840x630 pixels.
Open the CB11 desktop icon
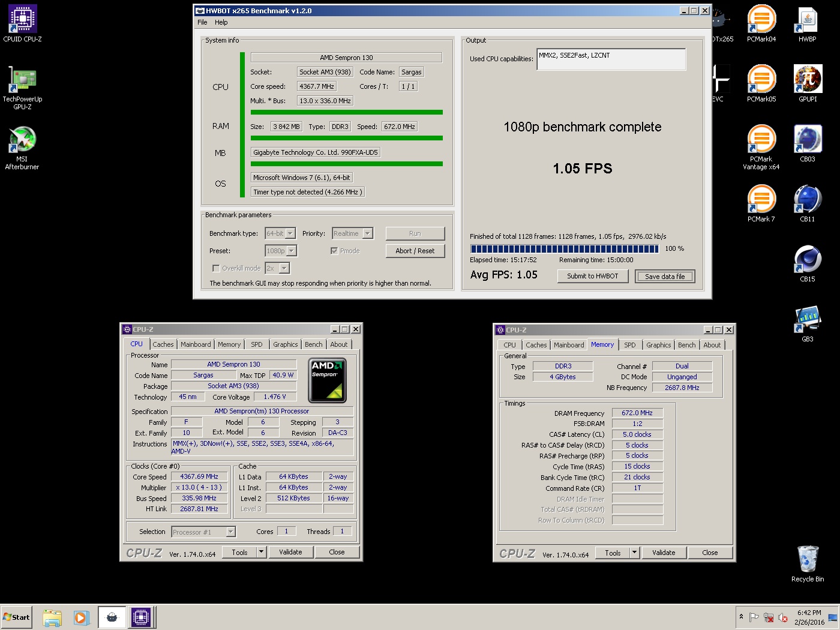[x=808, y=204]
